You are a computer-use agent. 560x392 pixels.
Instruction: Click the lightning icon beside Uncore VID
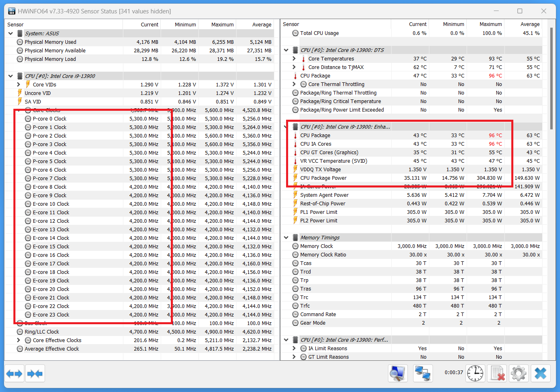click(19, 93)
